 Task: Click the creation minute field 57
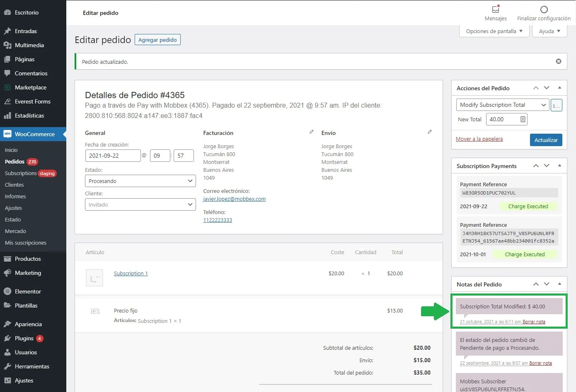click(x=184, y=156)
